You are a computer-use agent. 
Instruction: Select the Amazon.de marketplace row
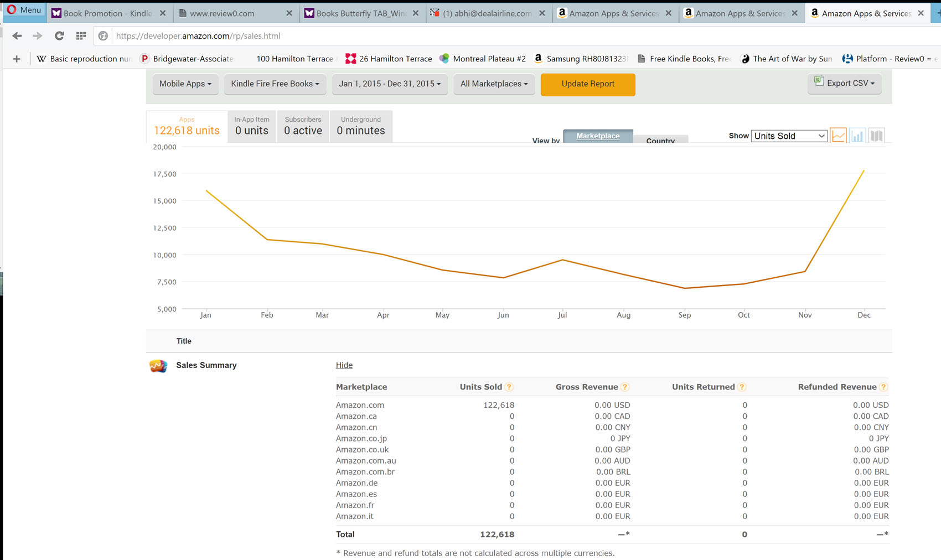[612, 483]
